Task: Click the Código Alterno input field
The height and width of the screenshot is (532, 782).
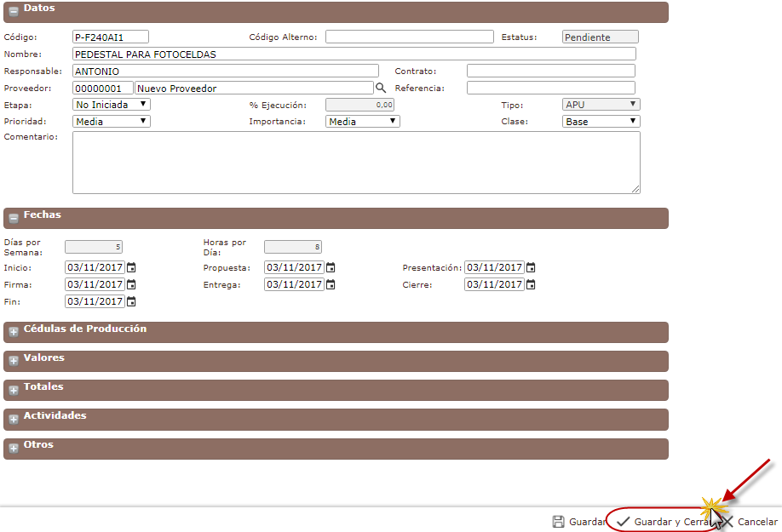Action: click(409, 37)
